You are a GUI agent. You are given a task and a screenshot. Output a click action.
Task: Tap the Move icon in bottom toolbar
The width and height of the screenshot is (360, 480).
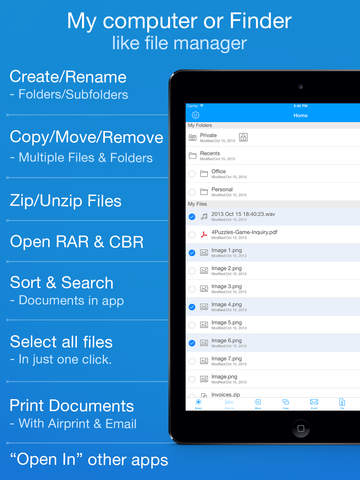(258, 403)
